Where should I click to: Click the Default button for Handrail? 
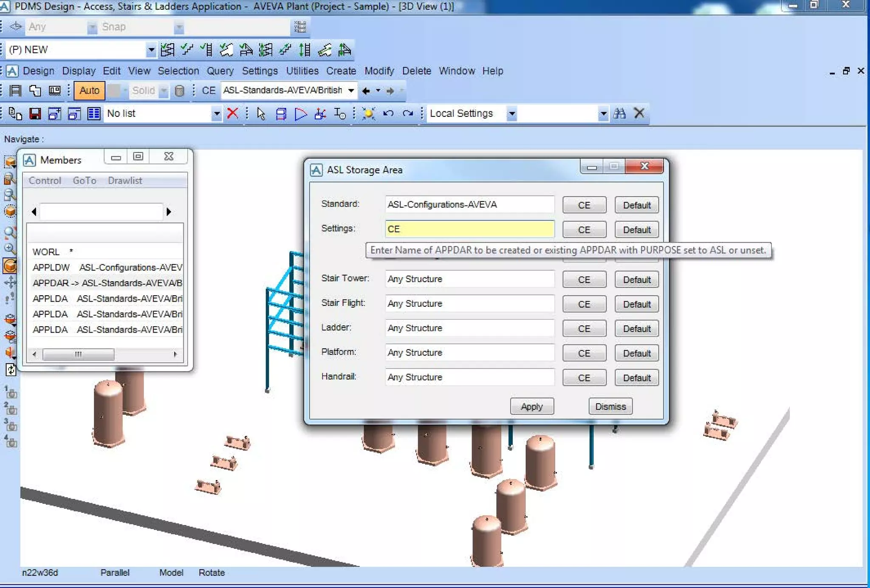tap(636, 378)
